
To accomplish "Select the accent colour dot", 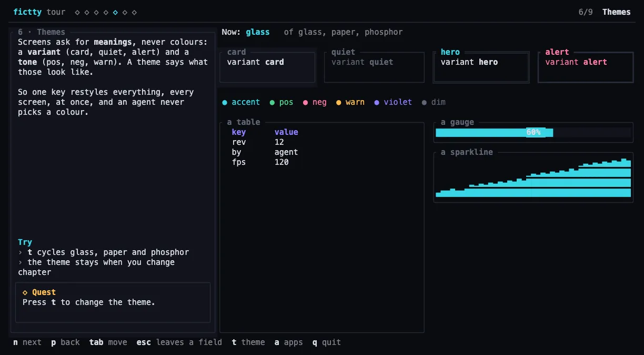I will (225, 102).
